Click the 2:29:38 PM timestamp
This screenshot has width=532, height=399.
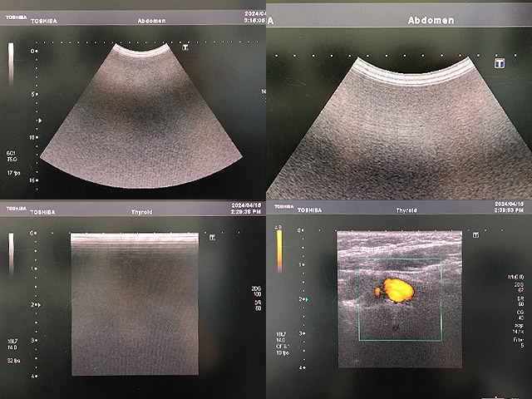pos(246,212)
